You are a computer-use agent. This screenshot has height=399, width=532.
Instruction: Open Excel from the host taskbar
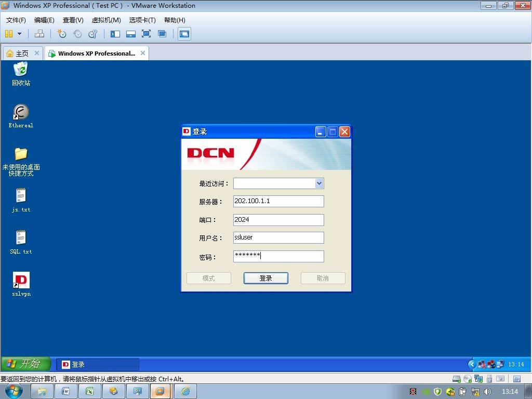pos(89,392)
